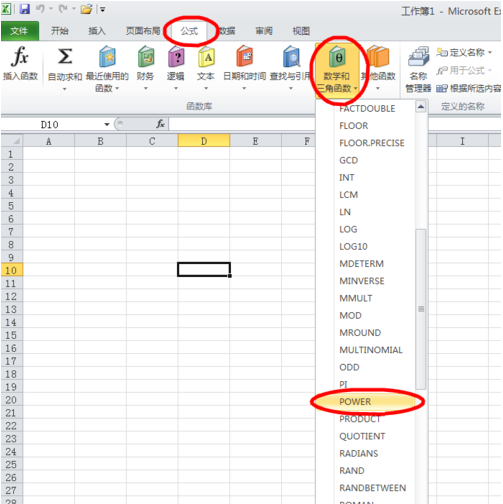Click Use in Formula button
Viewport: 503px width, 504px height.
coord(464,70)
